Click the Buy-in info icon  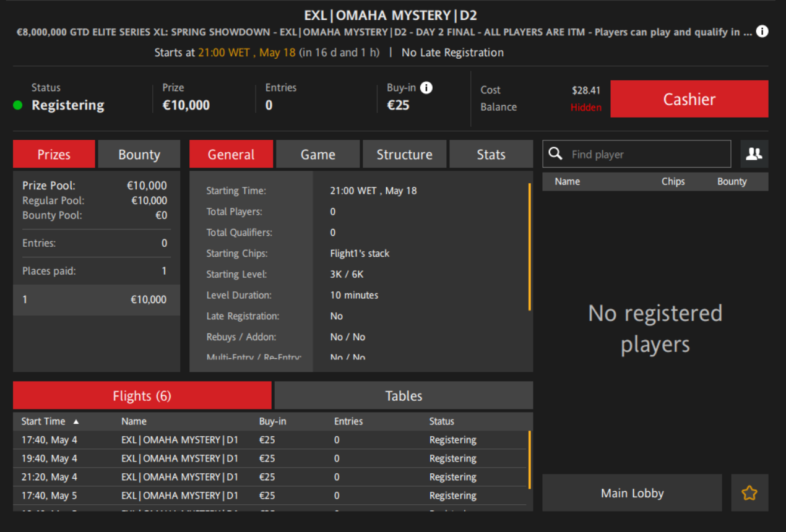pyautogui.click(x=426, y=88)
